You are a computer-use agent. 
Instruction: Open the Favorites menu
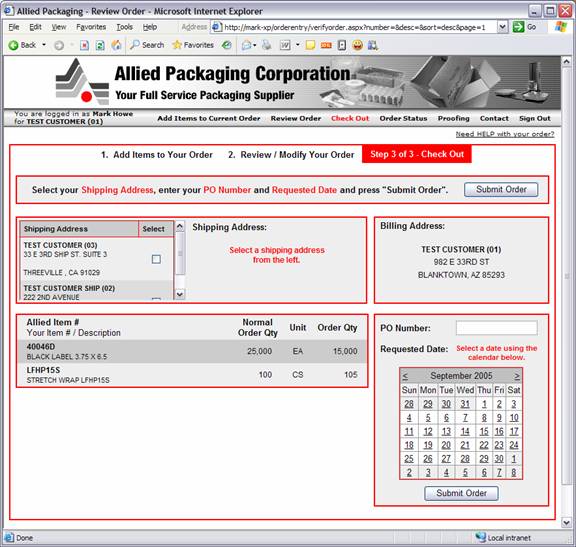coord(91,27)
